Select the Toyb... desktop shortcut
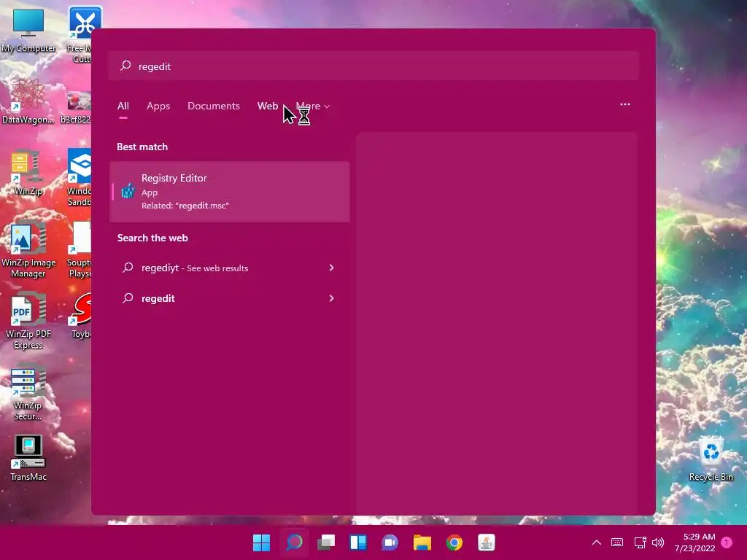The height and width of the screenshot is (560, 747). [x=81, y=316]
